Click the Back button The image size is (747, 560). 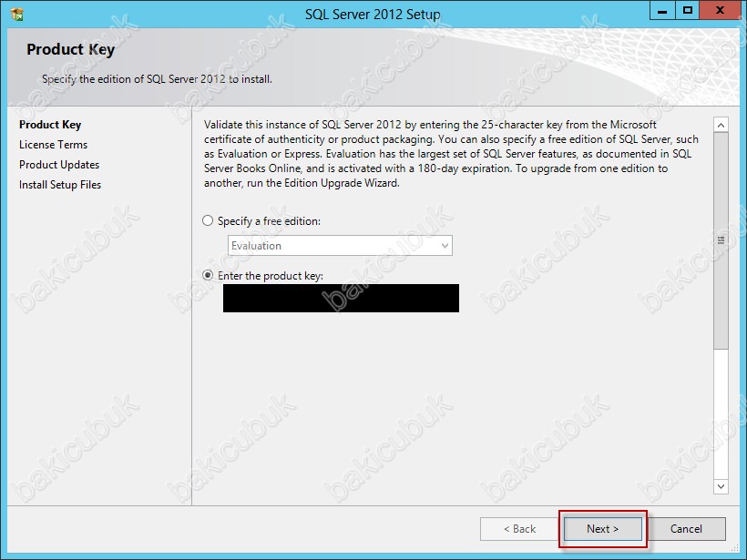pyautogui.click(x=520, y=529)
